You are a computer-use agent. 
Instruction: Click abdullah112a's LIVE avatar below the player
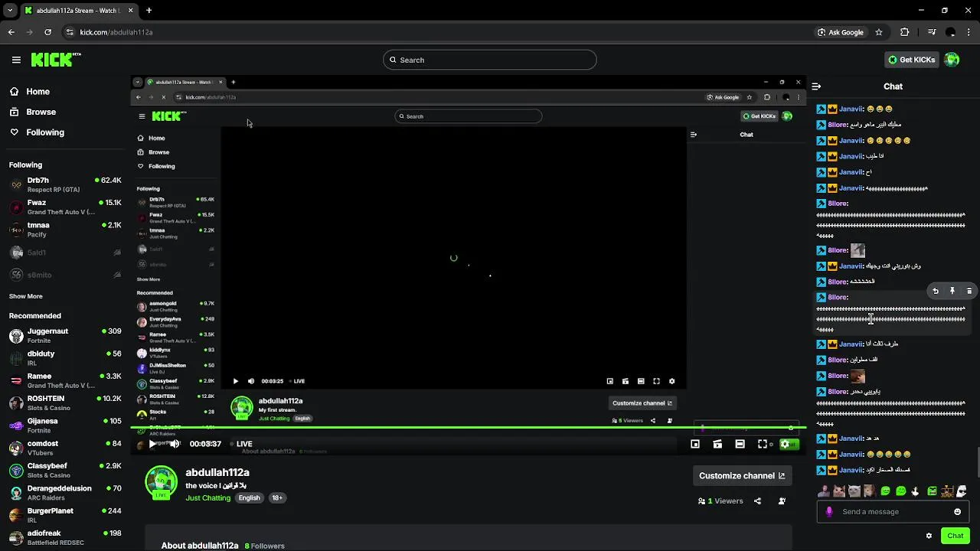point(161,483)
